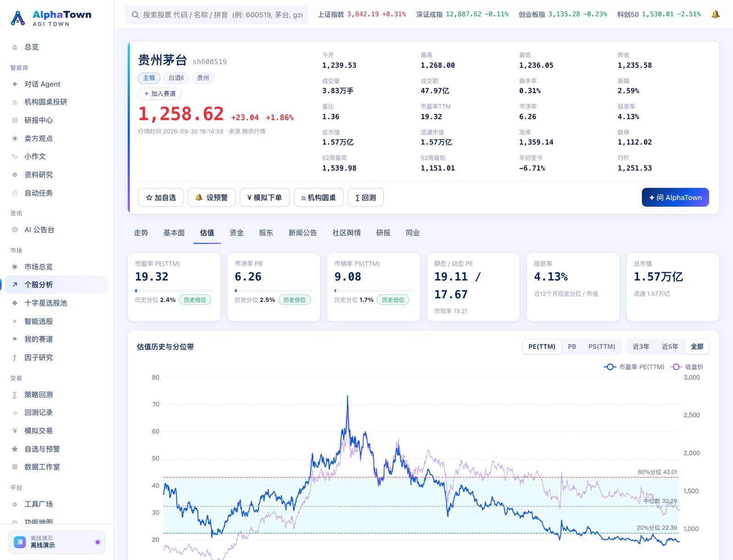The image size is (733, 560).
Task: Open 小作文 sidebar entry
Action: point(57,156)
